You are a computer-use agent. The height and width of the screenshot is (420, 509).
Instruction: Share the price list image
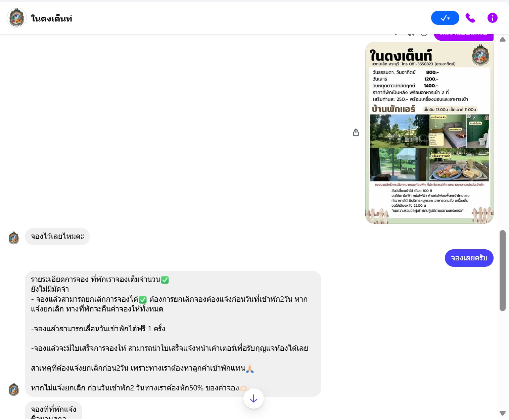click(356, 133)
